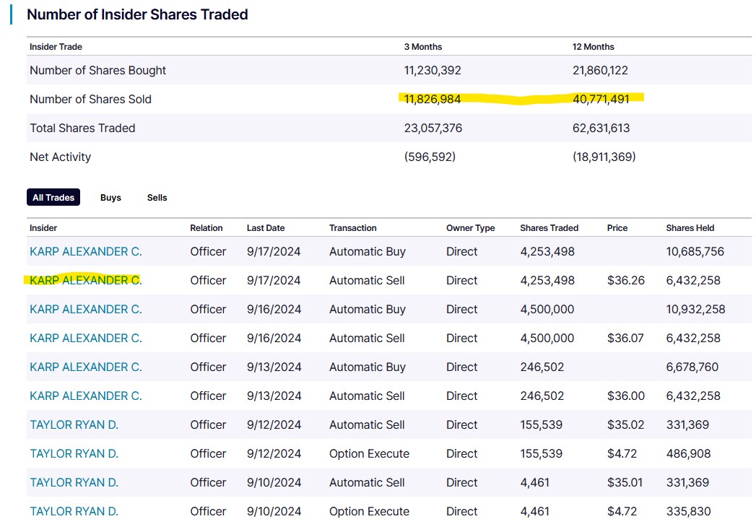The image size is (756, 532).
Task: Open highlighted Karp Alexander link for 9/17/2024 Automatic Sell
Action: [86, 281]
